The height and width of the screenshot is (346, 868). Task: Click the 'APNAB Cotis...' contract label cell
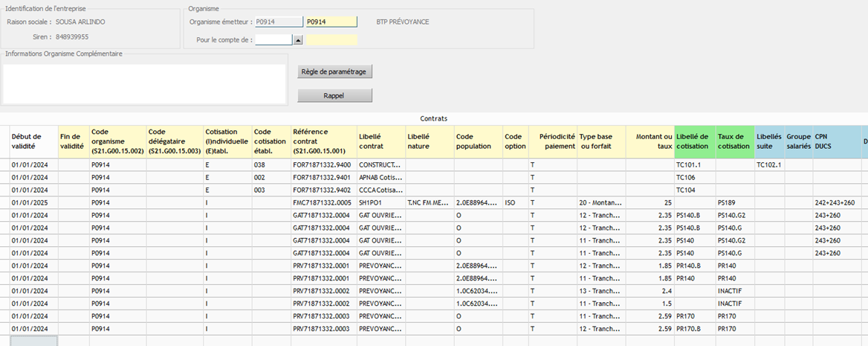coord(380,177)
